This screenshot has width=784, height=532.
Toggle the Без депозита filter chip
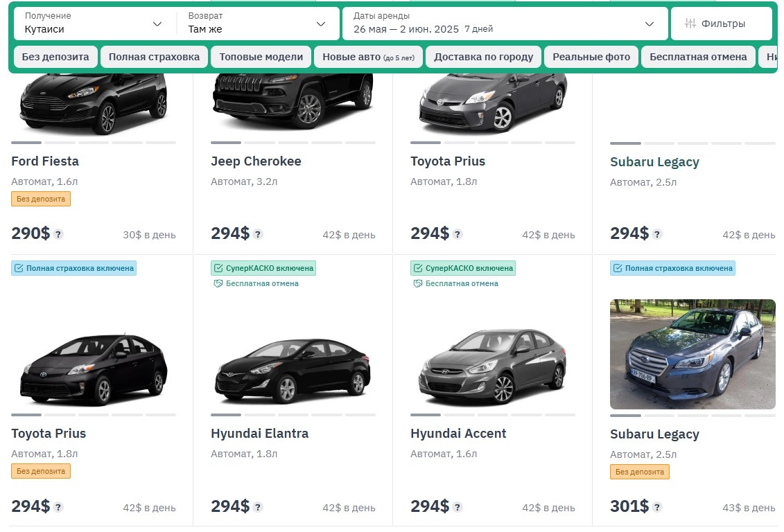point(55,57)
